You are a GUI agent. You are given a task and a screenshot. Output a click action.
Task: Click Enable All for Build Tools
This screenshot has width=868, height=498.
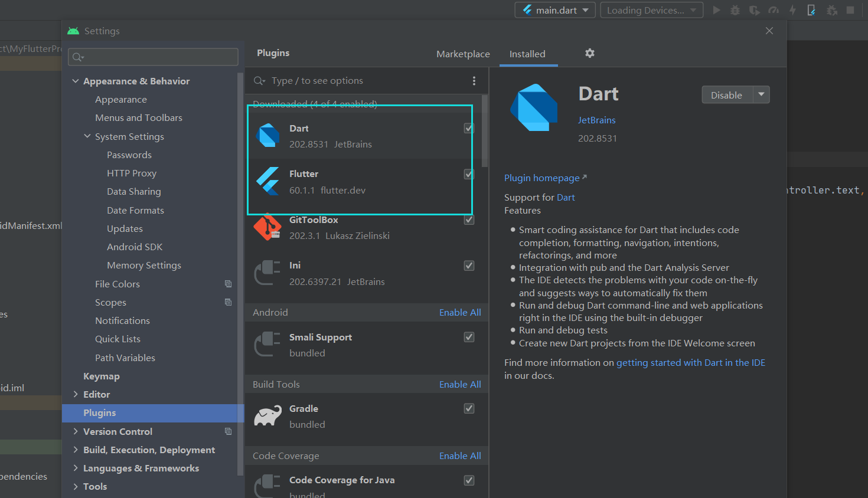[460, 384]
